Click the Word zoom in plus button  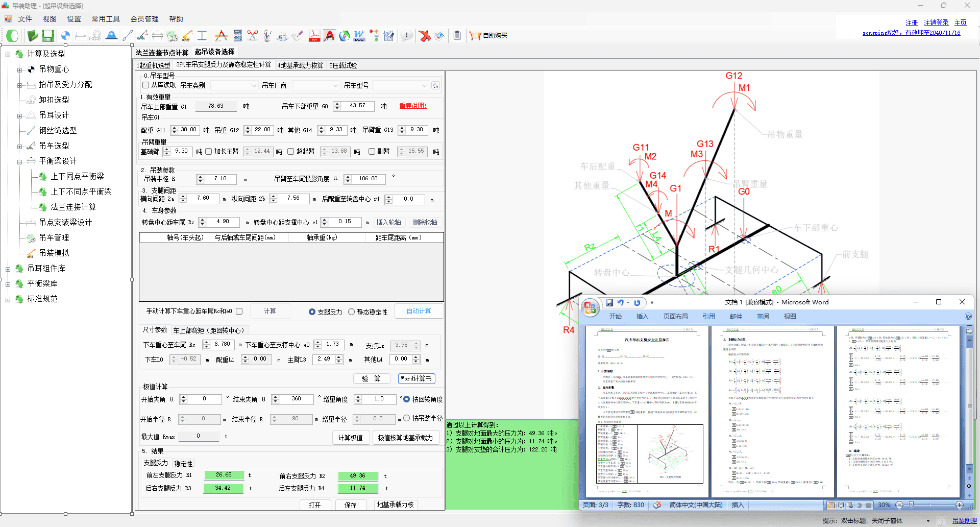(x=959, y=505)
